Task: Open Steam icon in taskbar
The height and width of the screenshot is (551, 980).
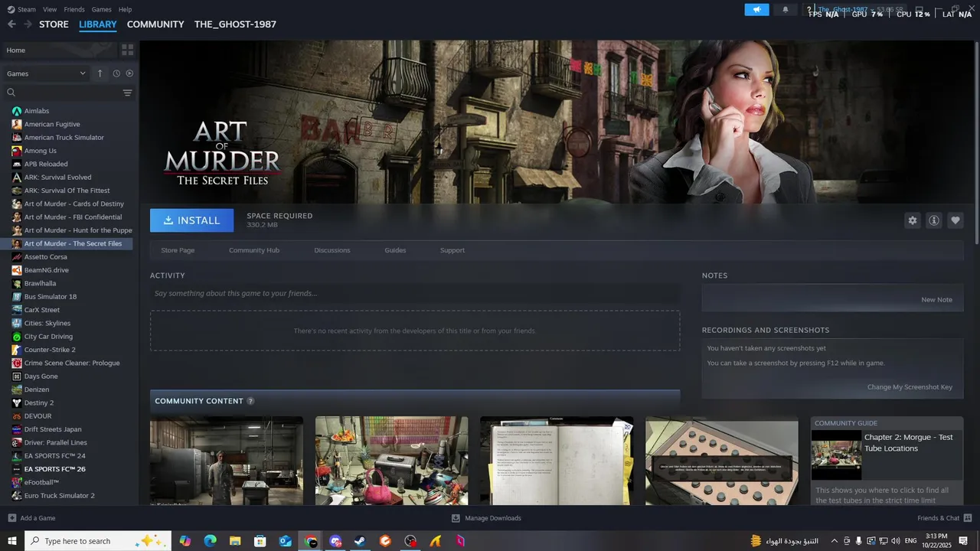Action: pos(360,541)
